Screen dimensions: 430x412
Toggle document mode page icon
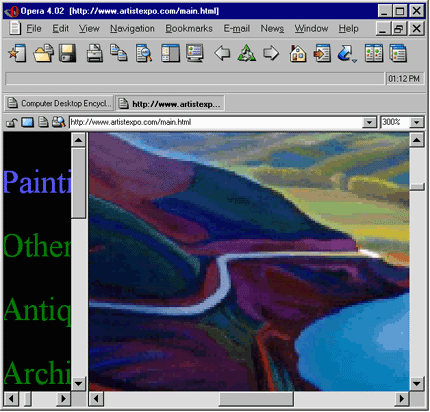click(43, 122)
